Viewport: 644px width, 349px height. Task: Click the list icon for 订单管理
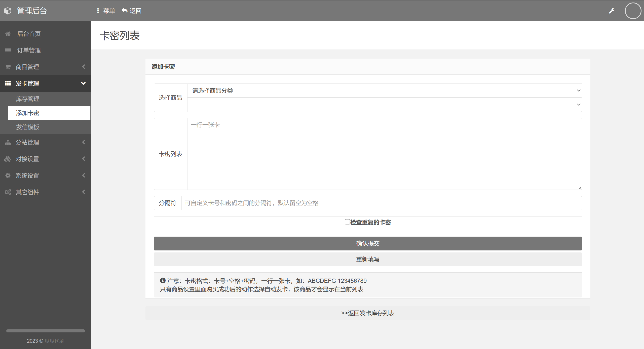click(x=8, y=50)
